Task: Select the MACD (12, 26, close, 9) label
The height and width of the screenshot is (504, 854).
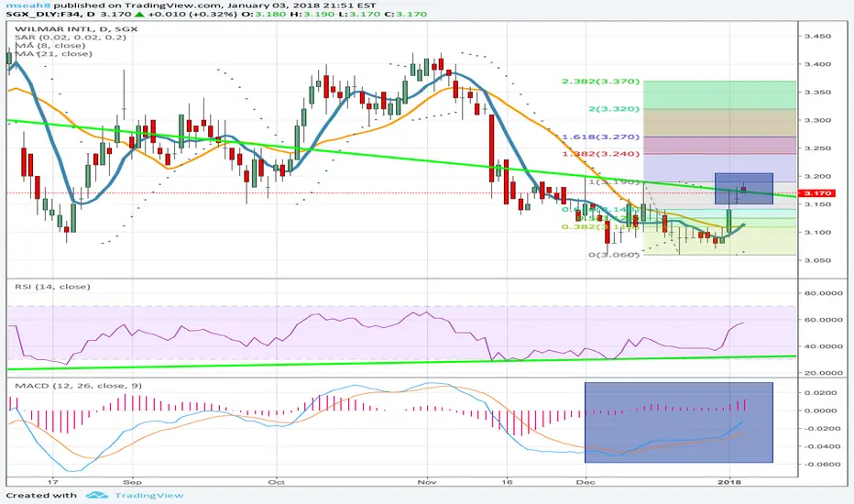Action: 78,386
